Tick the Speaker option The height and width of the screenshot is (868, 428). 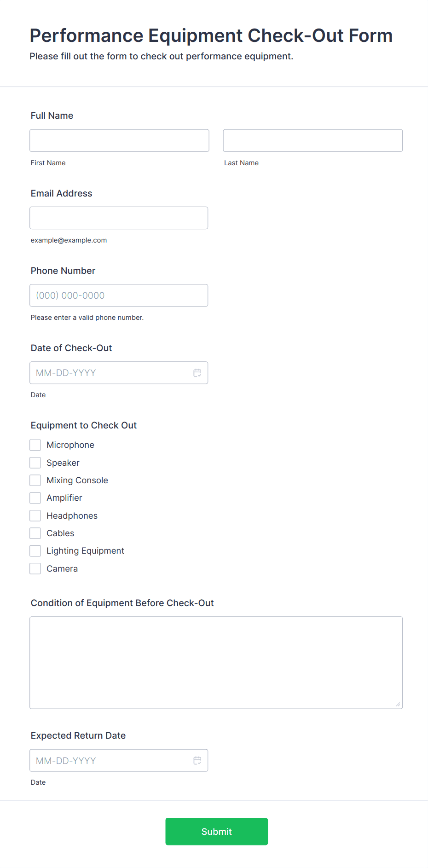(x=35, y=463)
